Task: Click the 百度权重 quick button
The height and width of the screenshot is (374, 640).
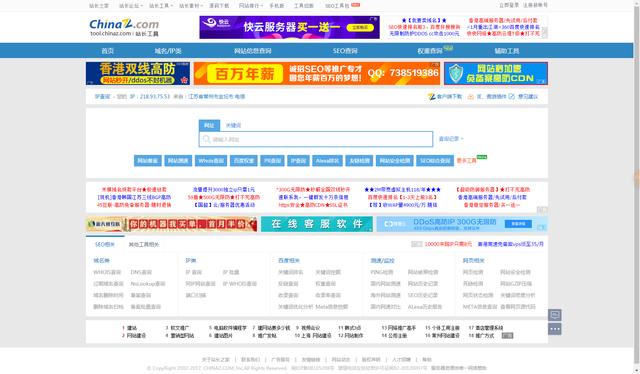Action: [x=244, y=161]
